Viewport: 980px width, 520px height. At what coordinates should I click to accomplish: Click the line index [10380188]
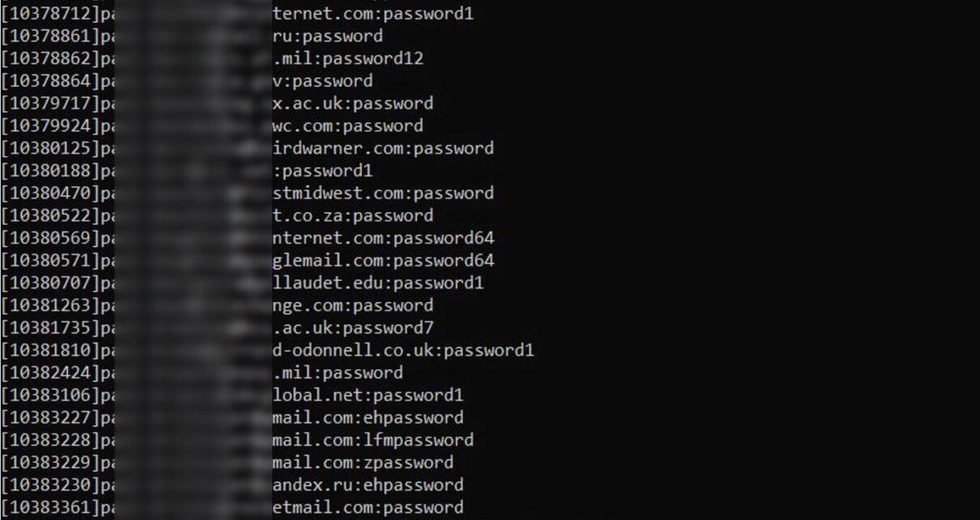(x=50, y=171)
